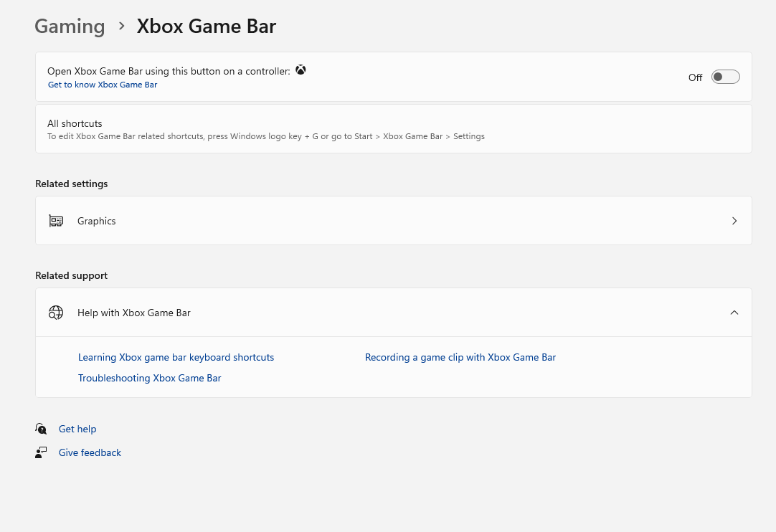Screen dimensions: 776x532
Task: Open Learning Xbox game bar keyboard shortcuts link
Action: [x=176, y=357]
